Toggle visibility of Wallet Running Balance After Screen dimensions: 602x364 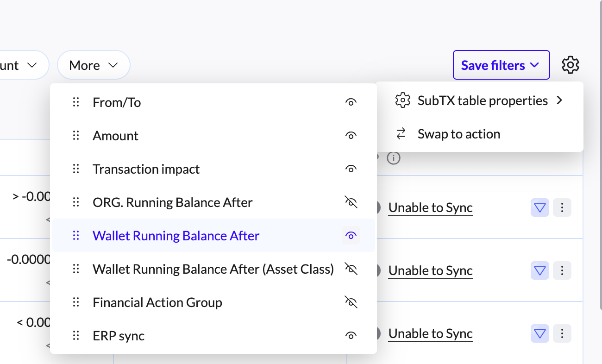[x=351, y=236]
